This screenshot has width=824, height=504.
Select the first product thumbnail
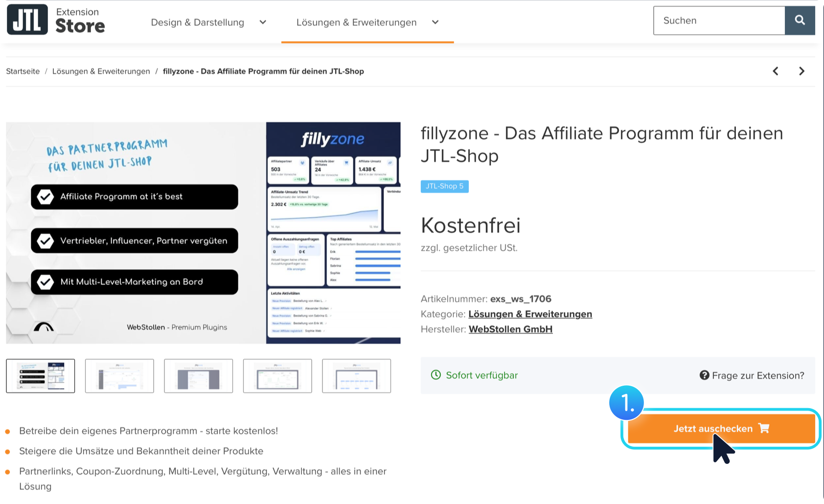click(41, 376)
